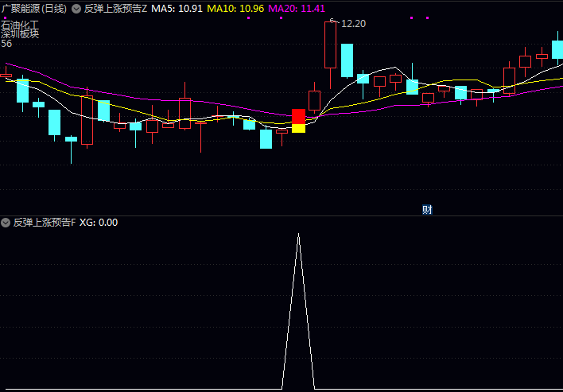Open dropdown beside 反弹上涨预告Z indicator

click(76, 9)
